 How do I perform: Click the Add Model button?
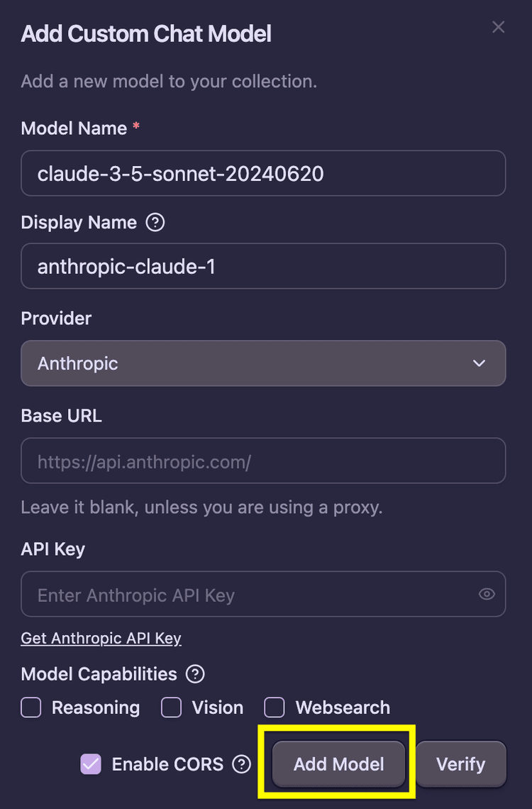click(x=338, y=764)
